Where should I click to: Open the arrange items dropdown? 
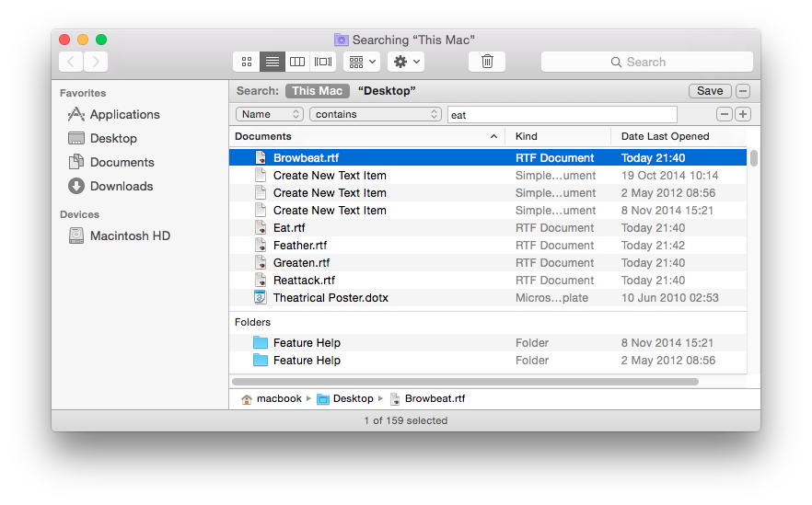pyautogui.click(x=362, y=62)
